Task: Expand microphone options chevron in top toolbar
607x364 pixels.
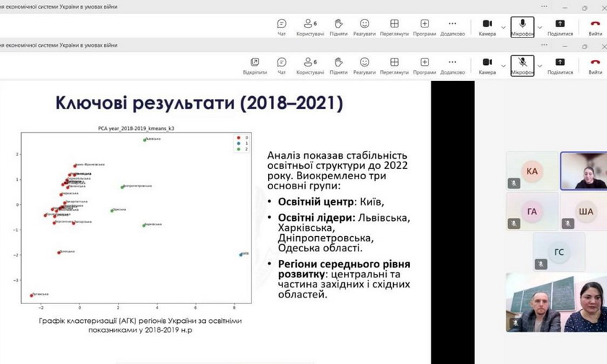Action: click(540, 25)
